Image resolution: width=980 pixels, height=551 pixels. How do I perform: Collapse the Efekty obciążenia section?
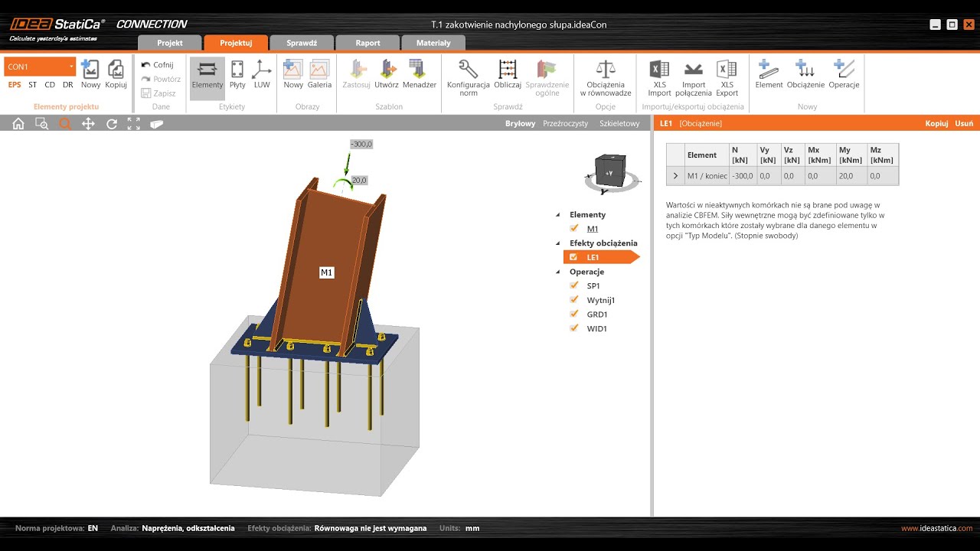(x=557, y=243)
